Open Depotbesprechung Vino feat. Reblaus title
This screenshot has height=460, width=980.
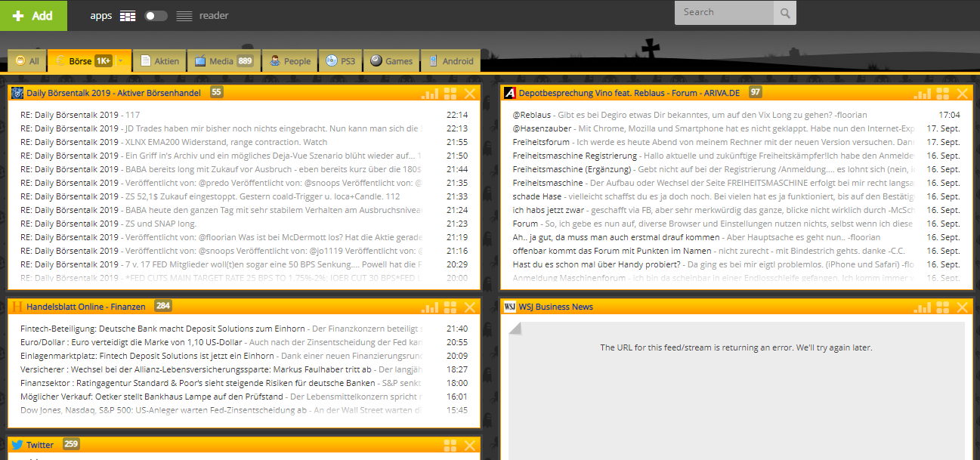(x=630, y=93)
